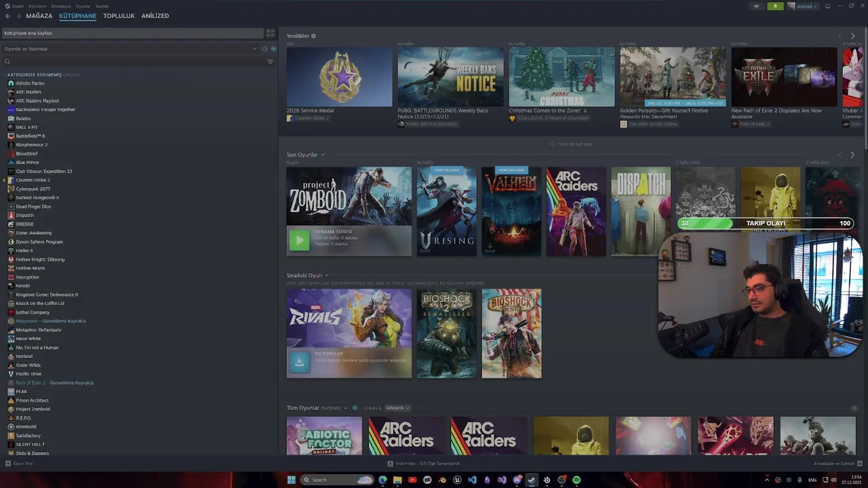This screenshot has width=868, height=488.
Task: Open Yenilikler settings gear
Action: click(313, 36)
